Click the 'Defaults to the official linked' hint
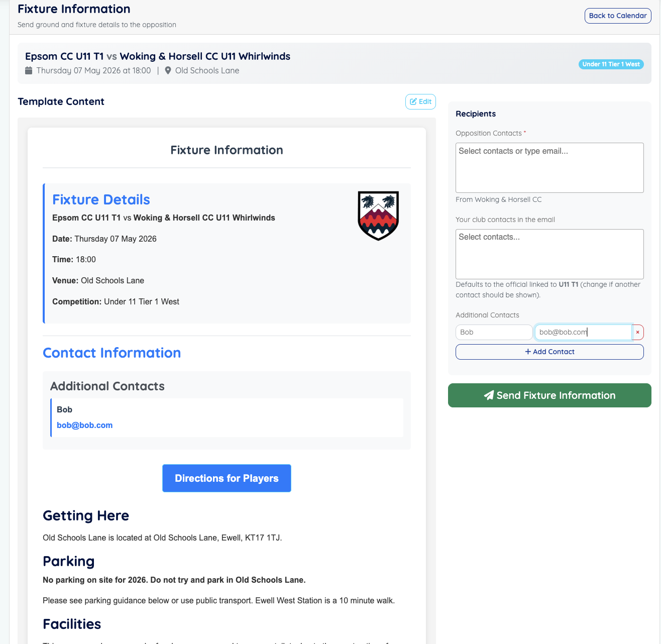Viewport: 661px width, 644px height. [x=548, y=289]
